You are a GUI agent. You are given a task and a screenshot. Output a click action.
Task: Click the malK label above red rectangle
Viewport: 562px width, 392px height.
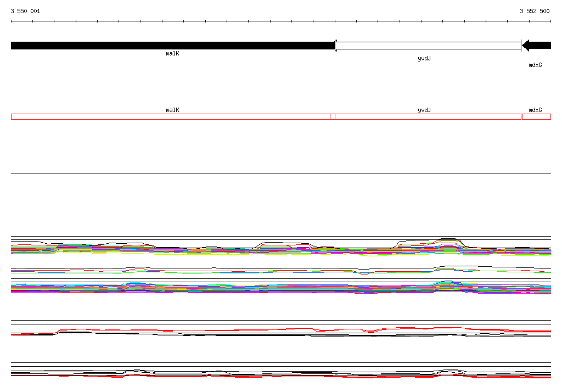point(172,110)
